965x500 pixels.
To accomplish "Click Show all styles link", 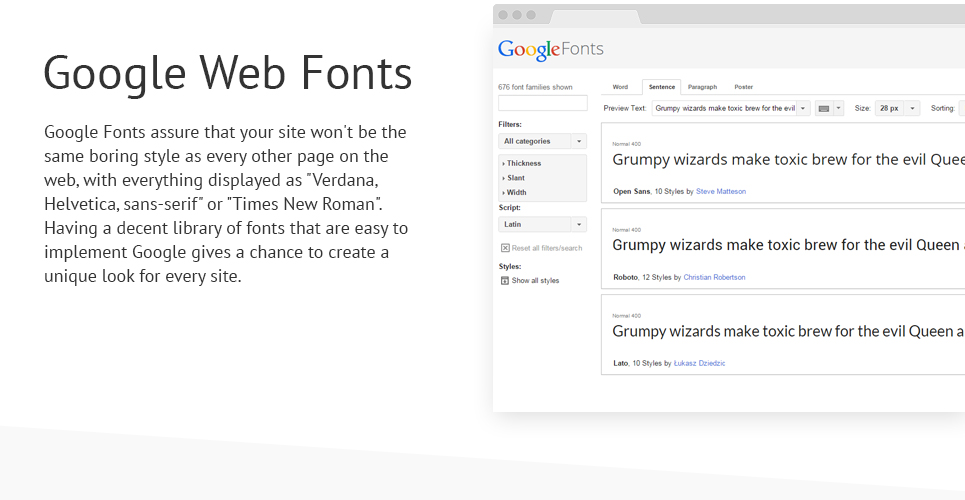I will click(535, 281).
